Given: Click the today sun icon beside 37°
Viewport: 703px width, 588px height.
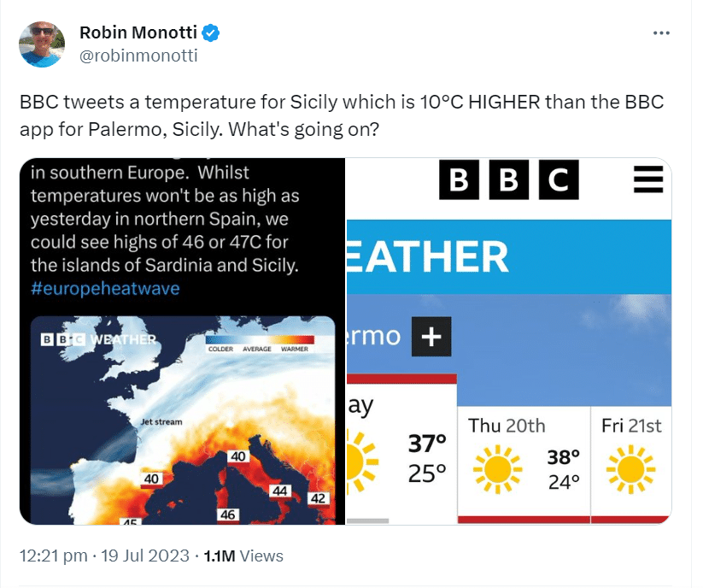Looking at the screenshot, I should [362, 462].
